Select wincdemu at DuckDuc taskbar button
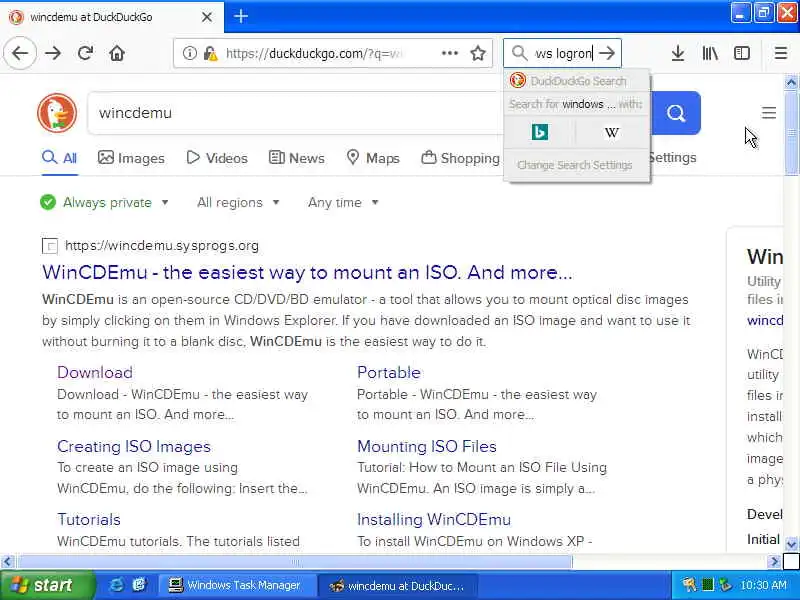Viewport: 800px width, 600px height. [x=398, y=585]
